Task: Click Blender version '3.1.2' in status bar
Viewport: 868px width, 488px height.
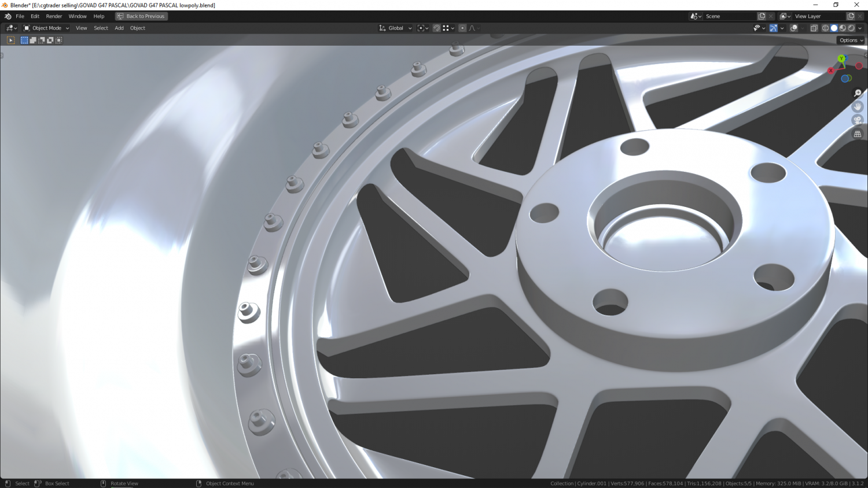Action: (x=858, y=483)
